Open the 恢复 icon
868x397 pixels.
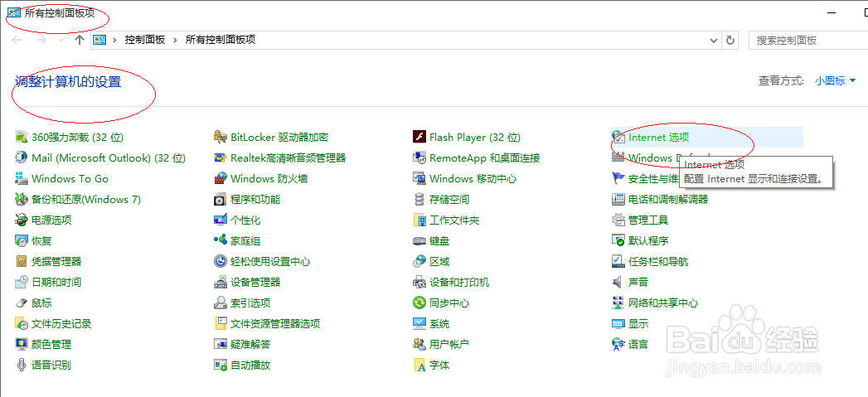pos(22,241)
